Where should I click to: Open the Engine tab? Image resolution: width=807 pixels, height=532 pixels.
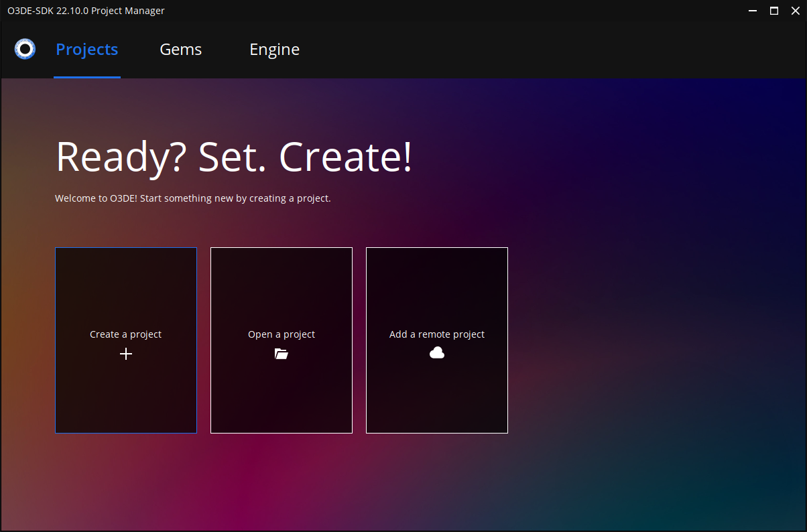point(274,49)
